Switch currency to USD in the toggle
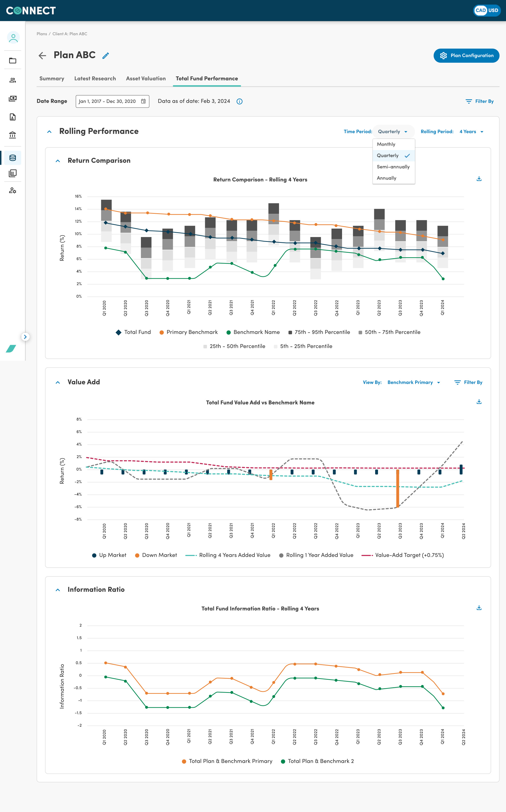 493,10
